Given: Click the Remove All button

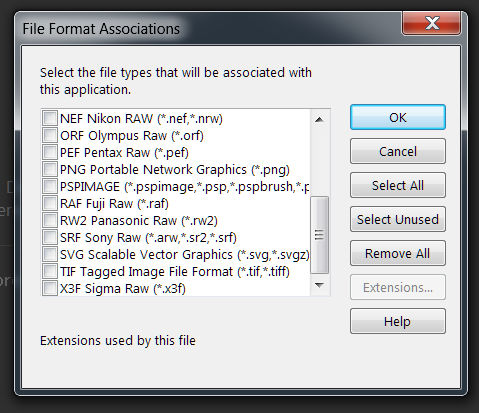Looking at the screenshot, I should pos(398,253).
